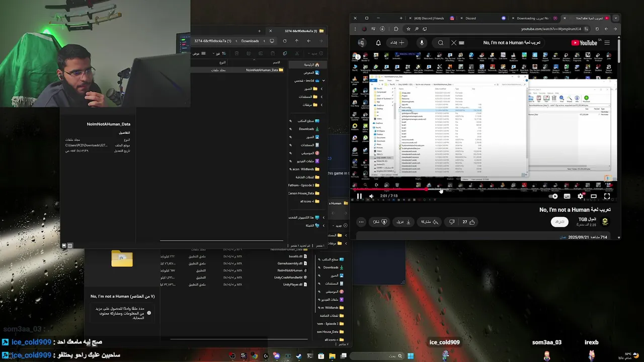Refresh the Explorer folder view
Image resolution: width=644 pixels, height=362 pixels.
285,41
